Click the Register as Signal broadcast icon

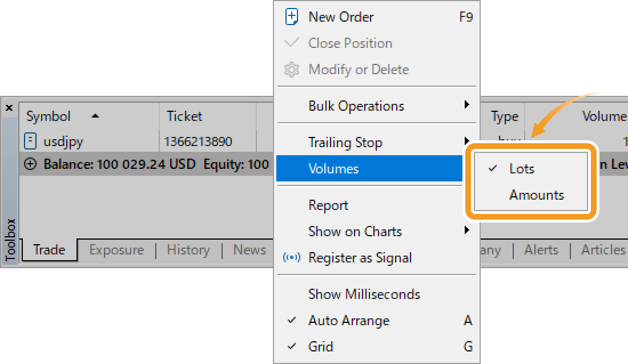coord(292,257)
